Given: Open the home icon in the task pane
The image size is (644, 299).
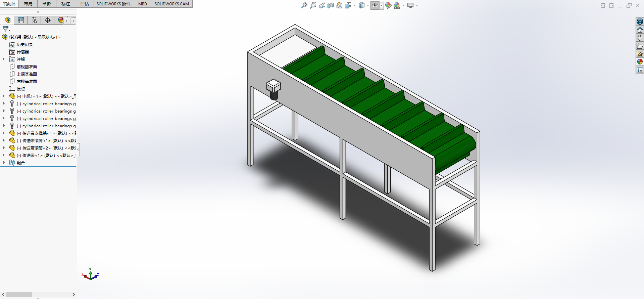Looking at the screenshot, I should pos(640,30).
